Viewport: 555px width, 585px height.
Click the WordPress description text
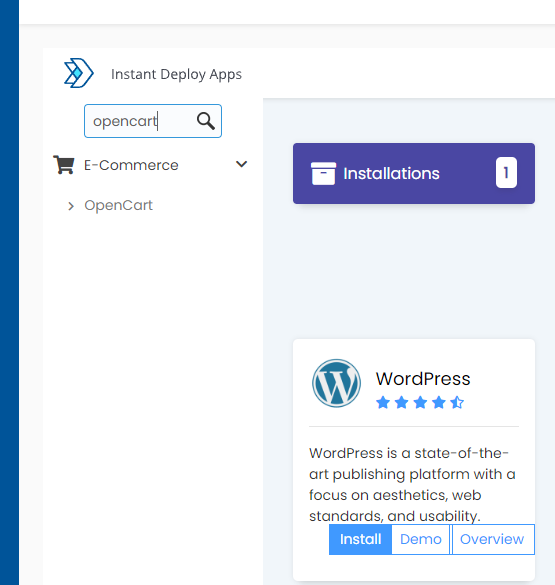click(412, 484)
